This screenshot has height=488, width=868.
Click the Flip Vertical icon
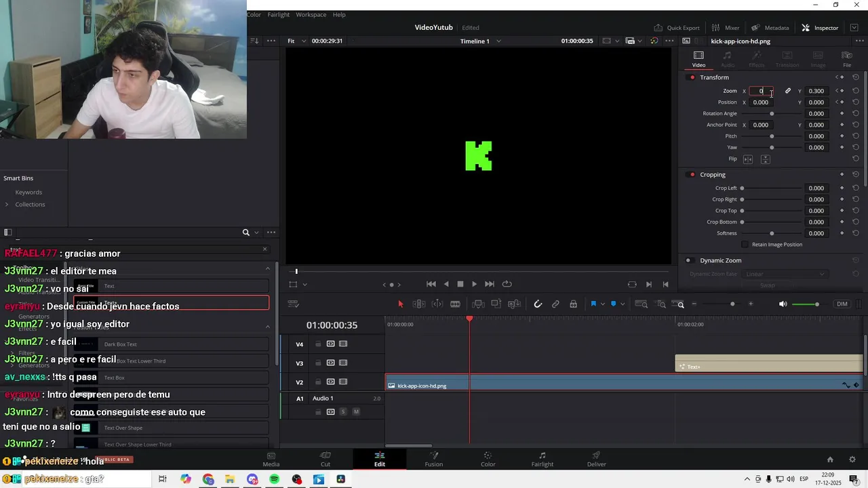(x=766, y=159)
